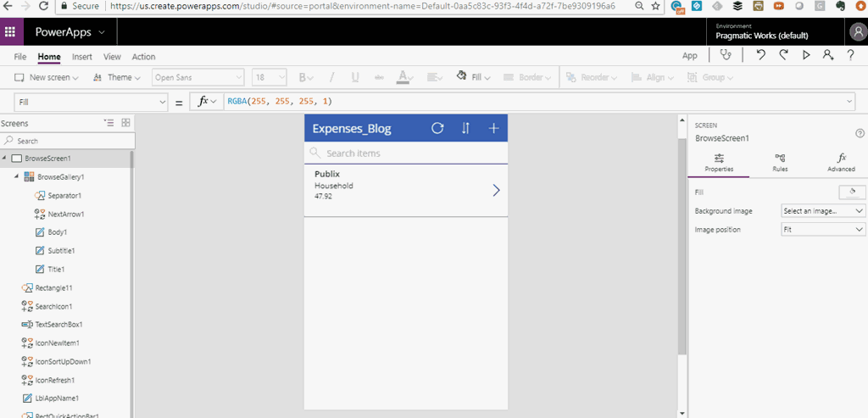The width and height of the screenshot is (868, 418).
Task: Collapse the BrowseScreen1 tree node
Action: (5, 159)
